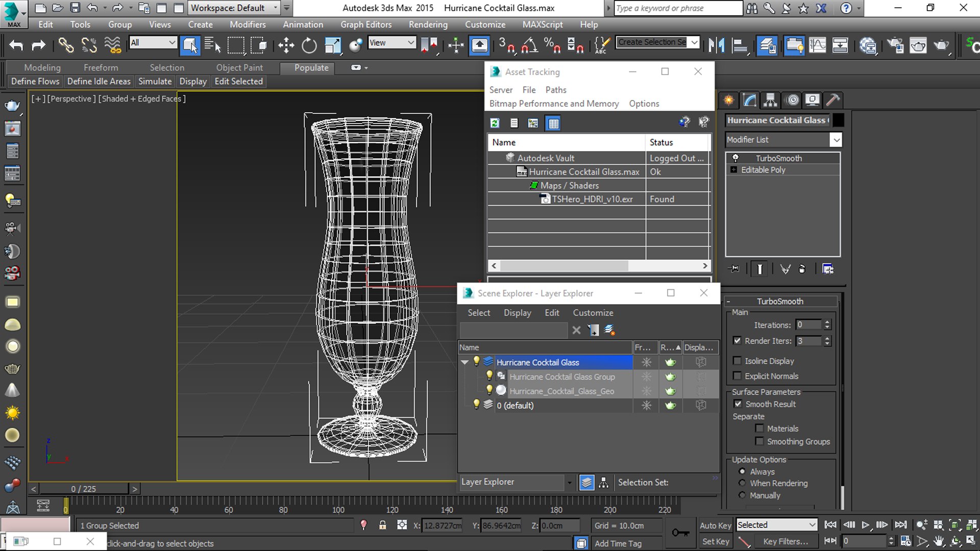This screenshot has width=980, height=551.
Task: Click the Pin Stack icon below modifier stack
Action: 734,269
